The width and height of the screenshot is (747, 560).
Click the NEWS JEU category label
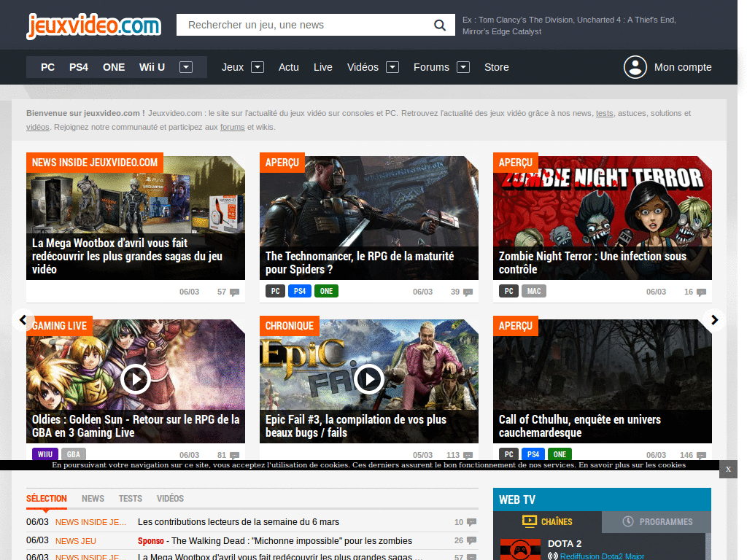(76, 541)
